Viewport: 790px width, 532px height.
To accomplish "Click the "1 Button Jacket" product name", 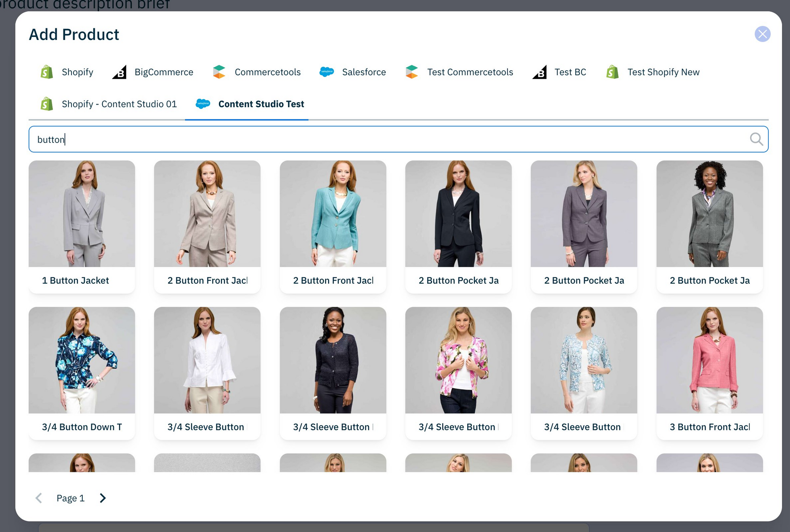I will (75, 280).
